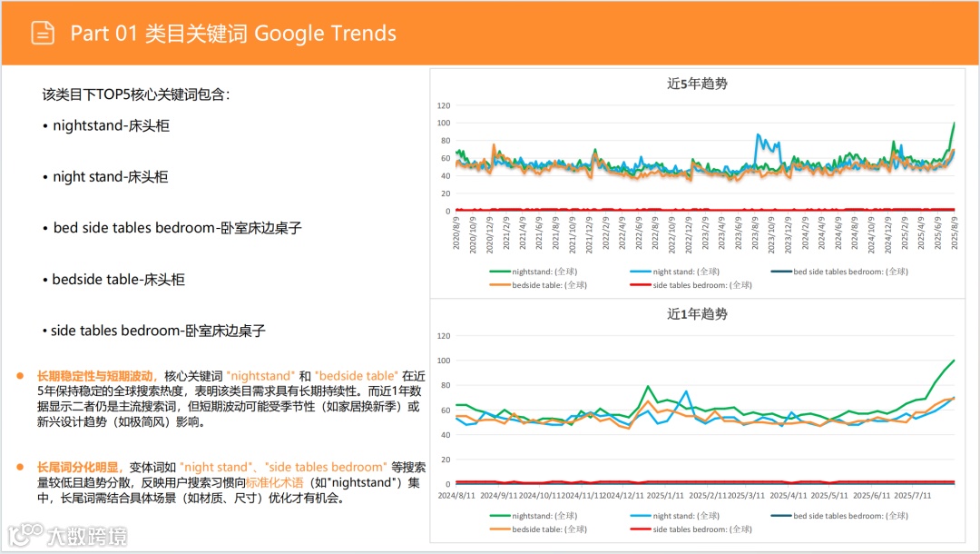Click the text '该类目下TOP5核心关键词包含:'
Viewport: 980px width, 554px height.
point(136,94)
